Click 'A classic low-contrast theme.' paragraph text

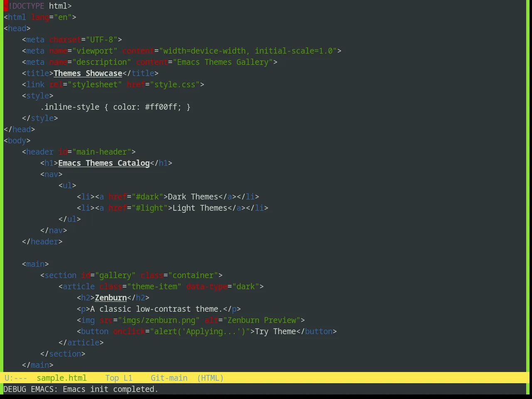coord(156,309)
